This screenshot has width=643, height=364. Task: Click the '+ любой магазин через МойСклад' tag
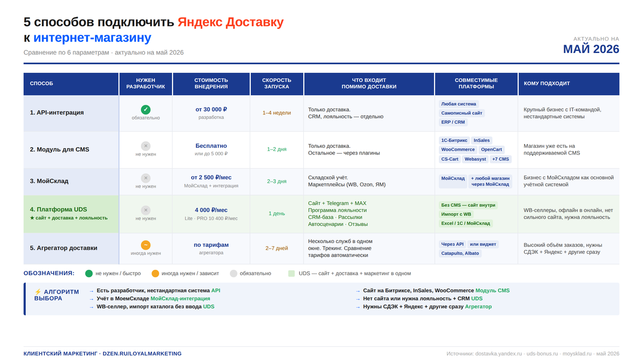[490, 181]
